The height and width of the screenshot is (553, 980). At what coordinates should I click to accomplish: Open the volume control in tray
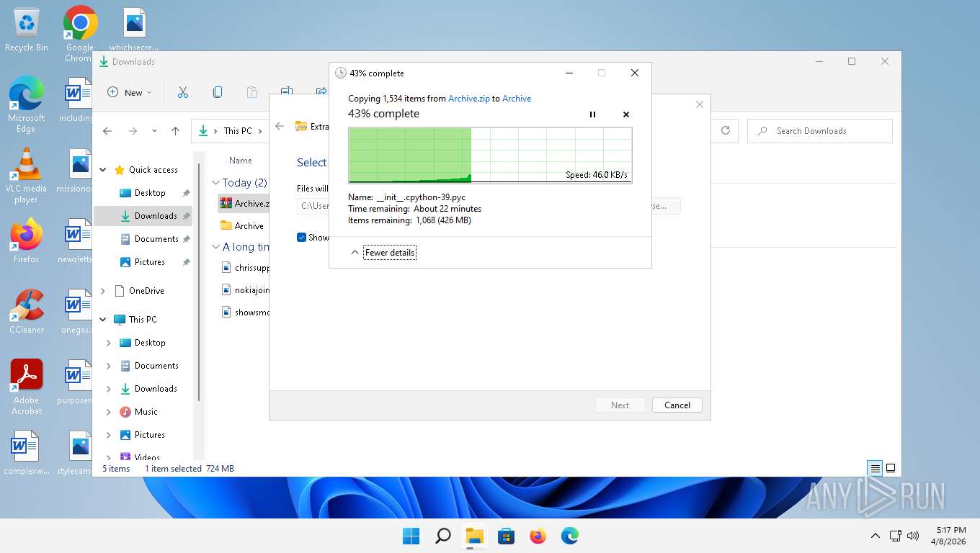click(x=913, y=536)
